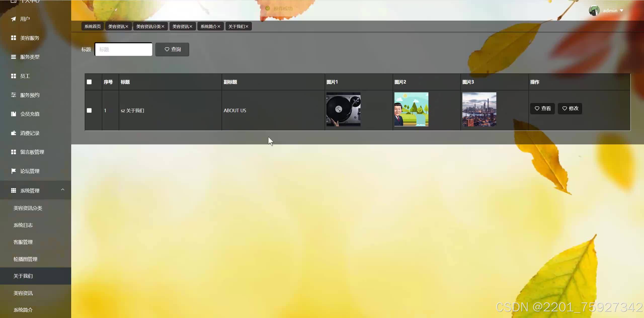Check the checkbox for row 1

point(89,110)
